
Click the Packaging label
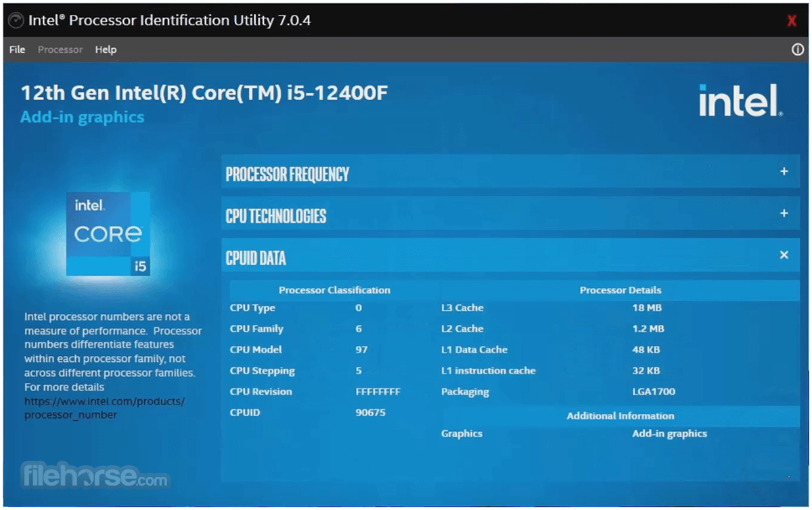pos(465,392)
